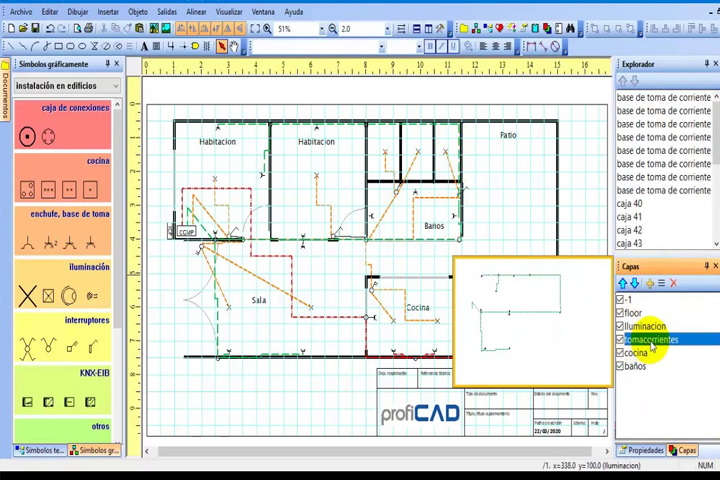Toggle visibility of the -1 layer
The image size is (720, 480).
(x=620, y=299)
